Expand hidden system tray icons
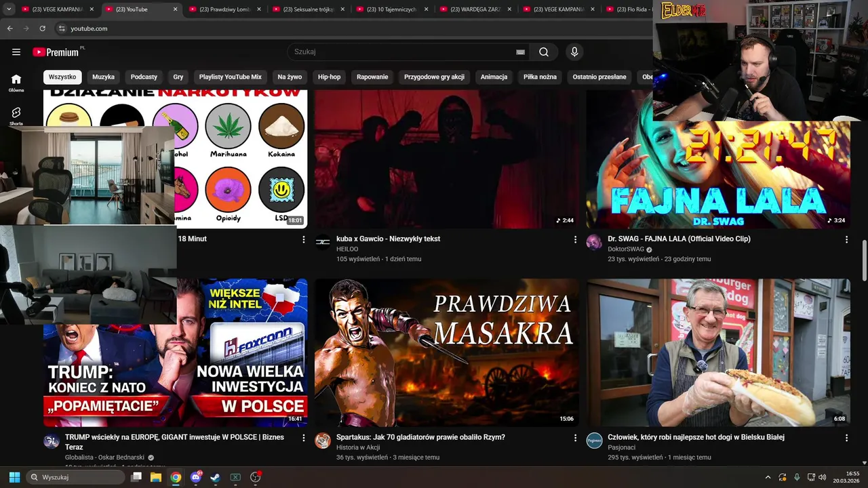This screenshot has width=868, height=488. [768, 477]
